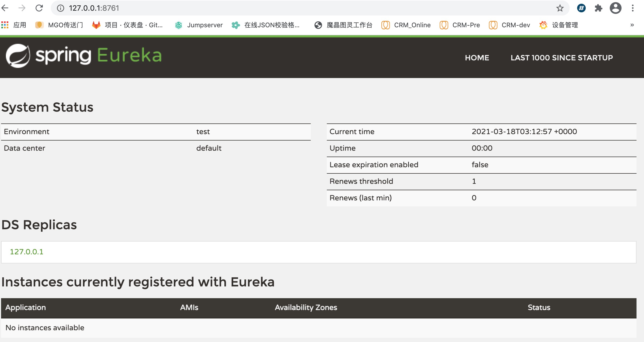Click the site info icon in address bar
The height and width of the screenshot is (342, 644).
tap(61, 8)
